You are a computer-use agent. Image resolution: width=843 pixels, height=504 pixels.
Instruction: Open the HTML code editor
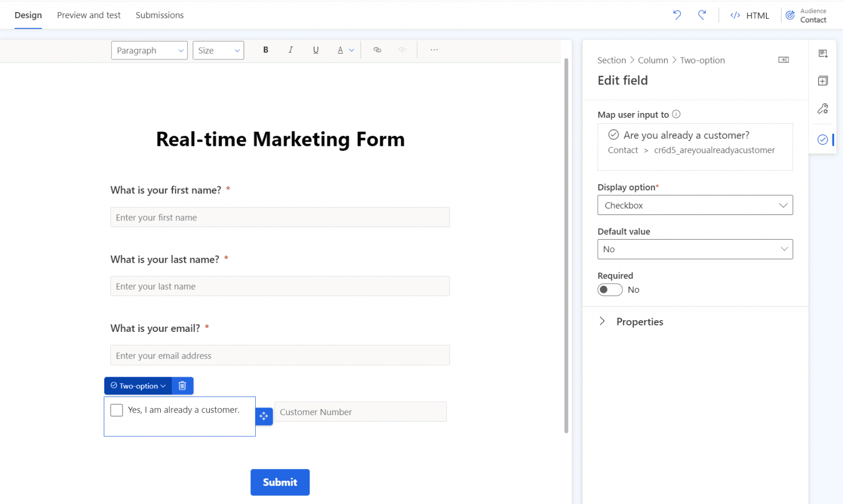coord(750,15)
